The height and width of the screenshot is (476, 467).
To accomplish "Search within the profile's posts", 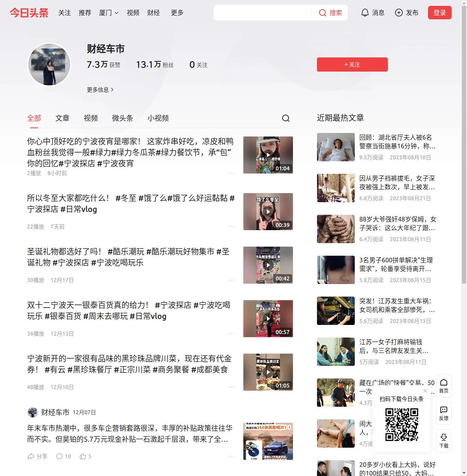I will click(286, 118).
